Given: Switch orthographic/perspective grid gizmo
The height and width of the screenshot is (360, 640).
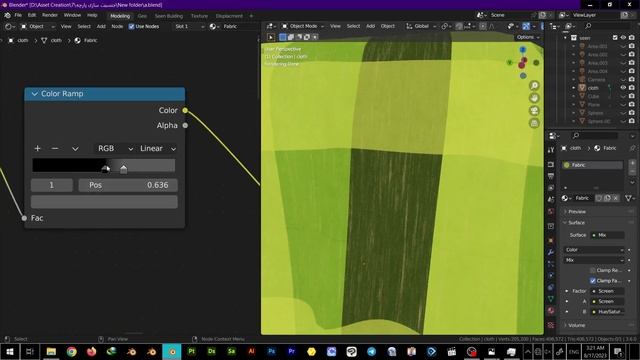Looking at the screenshot, I should tap(534, 123).
